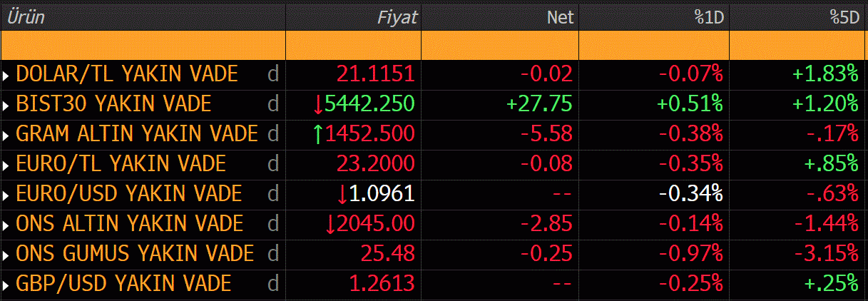
Task: Click the %5D column header
Action: click(844, 18)
